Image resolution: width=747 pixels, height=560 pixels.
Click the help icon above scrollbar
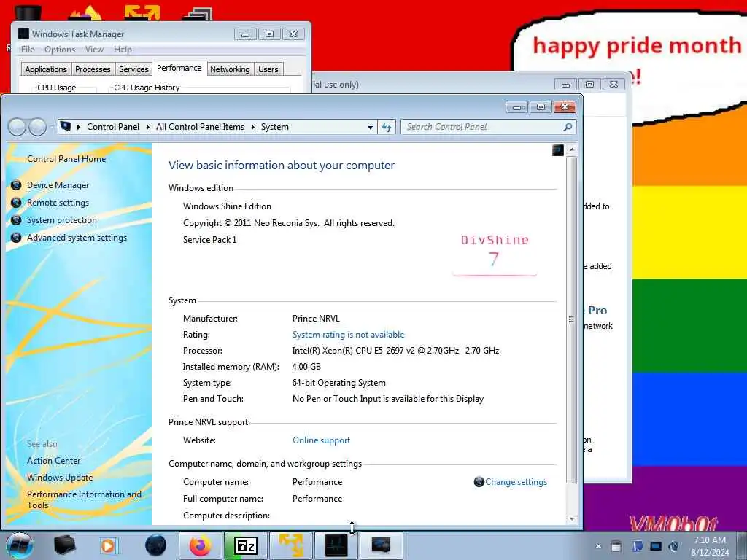point(558,150)
